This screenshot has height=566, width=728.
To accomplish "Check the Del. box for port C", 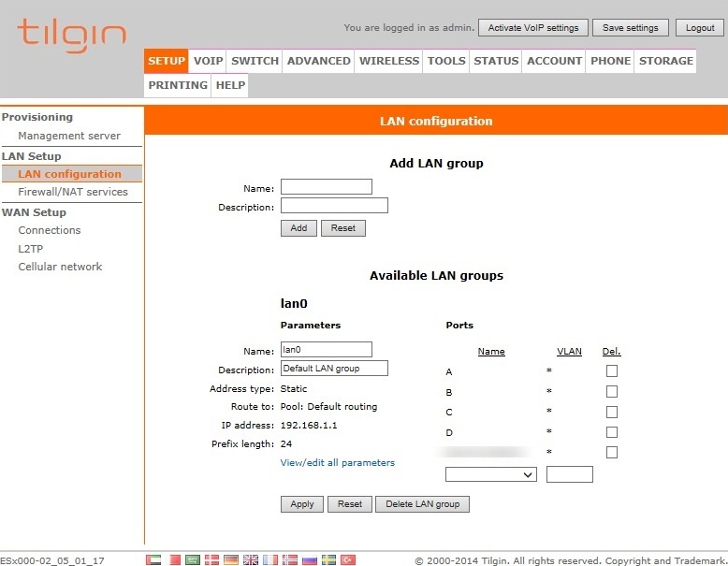I will pos(611,412).
